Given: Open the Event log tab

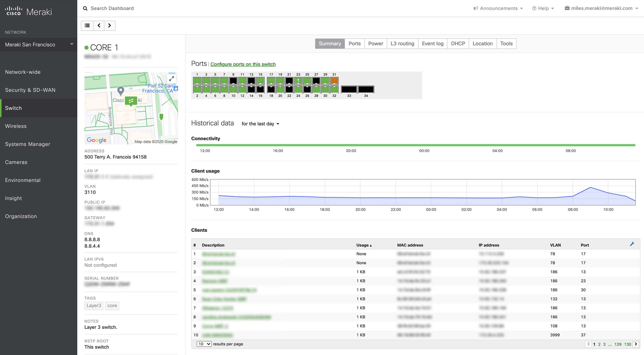Looking at the screenshot, I should tap(432, 44).
